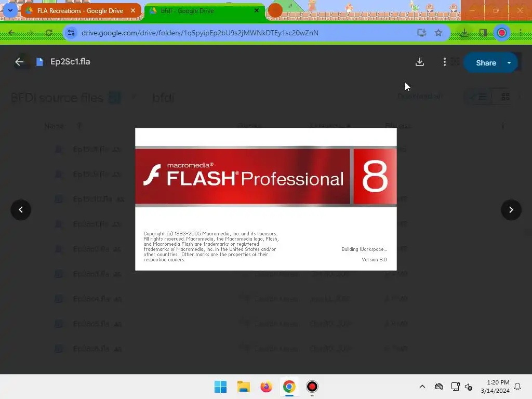Screen dimensions: 532x399
Task: Open the notifications bell in taskbar
Action: (x=518, y=387)
